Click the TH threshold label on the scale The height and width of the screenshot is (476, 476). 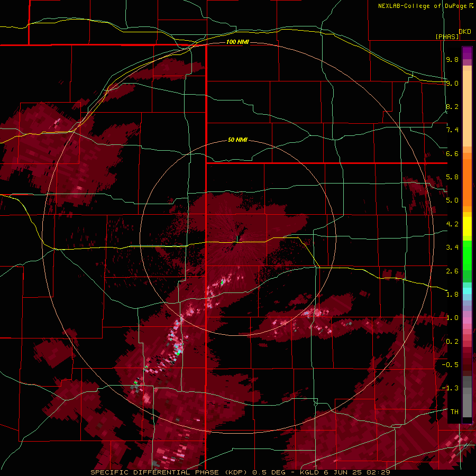(454, 412)
